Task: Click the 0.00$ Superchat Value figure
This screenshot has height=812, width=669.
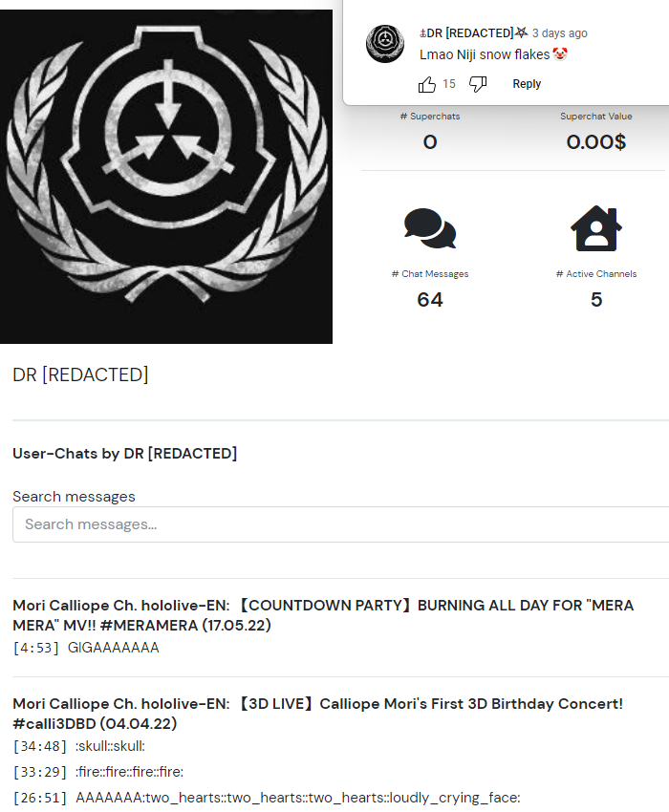Action: 596,142
